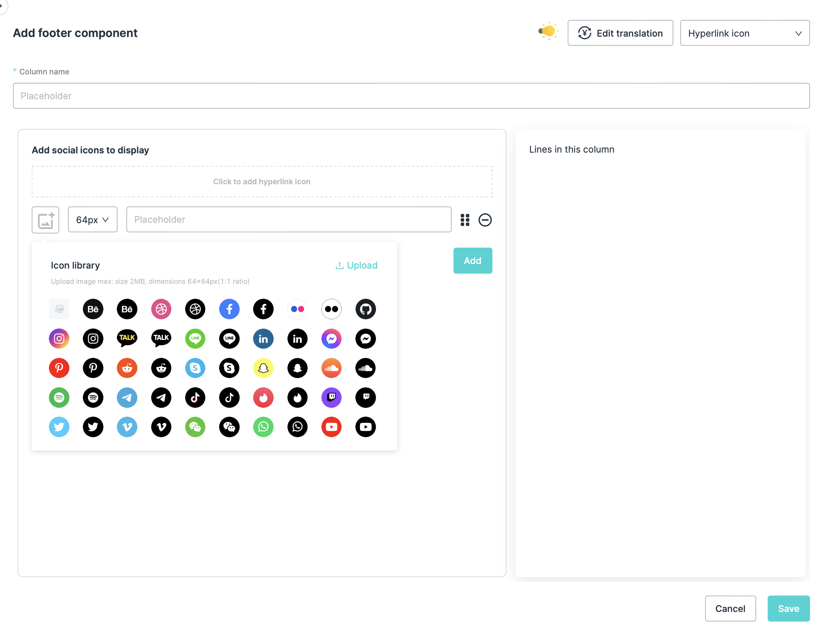Choose the colored Instagram icon
823x644 pixels.
[59, 338]
